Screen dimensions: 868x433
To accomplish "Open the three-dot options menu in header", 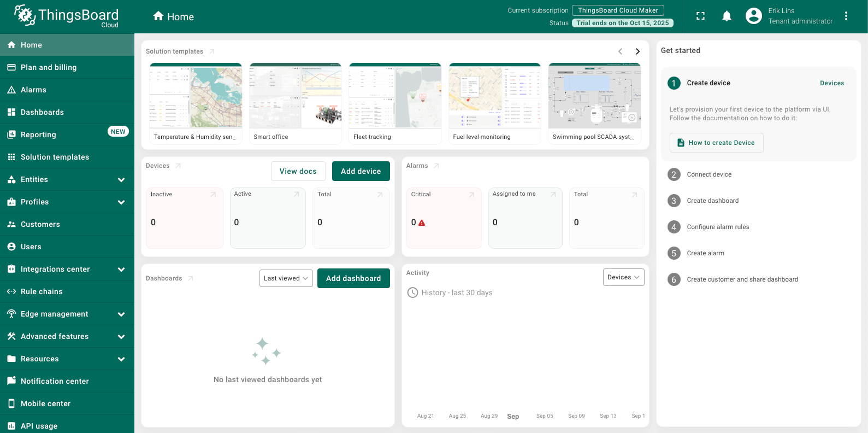I will click(x=846, y=16).
